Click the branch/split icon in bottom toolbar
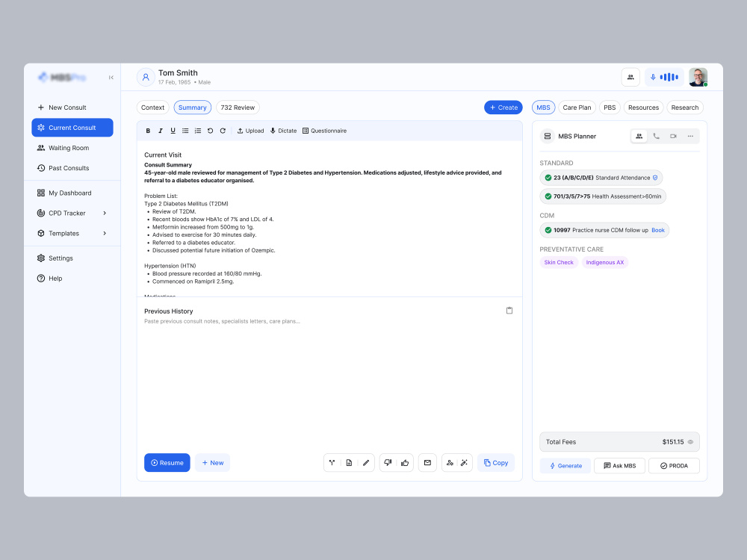Viewport: 747px width, 560px height. click(332, 463)
